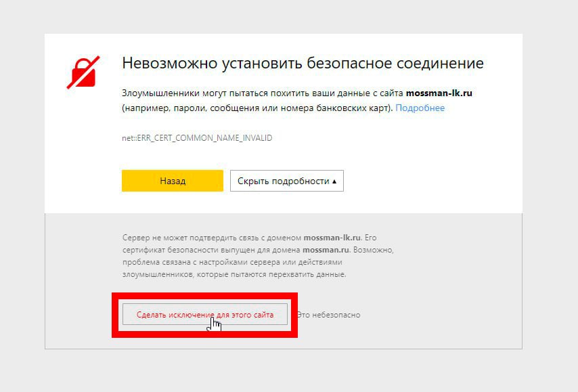Click the bold mossman.ru certificate domain

326,250
